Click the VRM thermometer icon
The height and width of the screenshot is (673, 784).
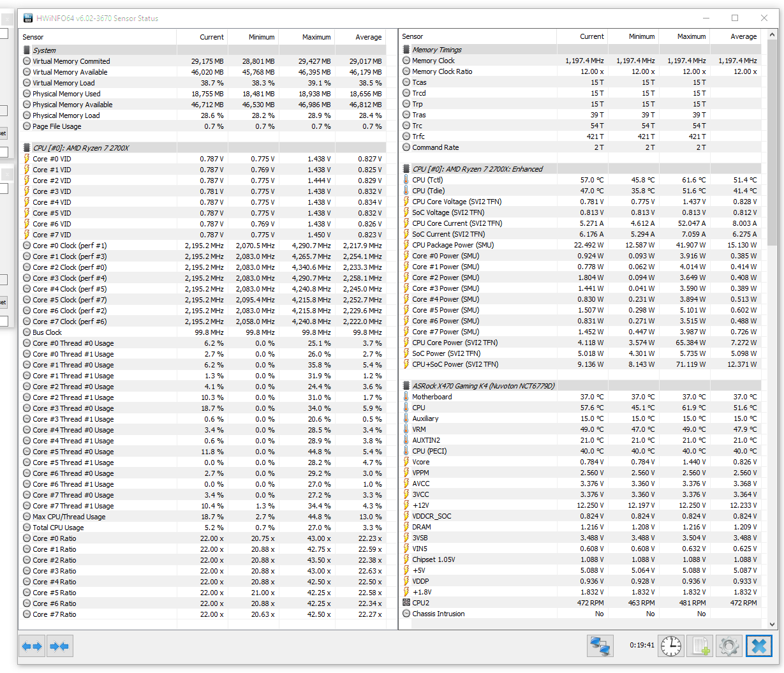[x=406, y=429]
